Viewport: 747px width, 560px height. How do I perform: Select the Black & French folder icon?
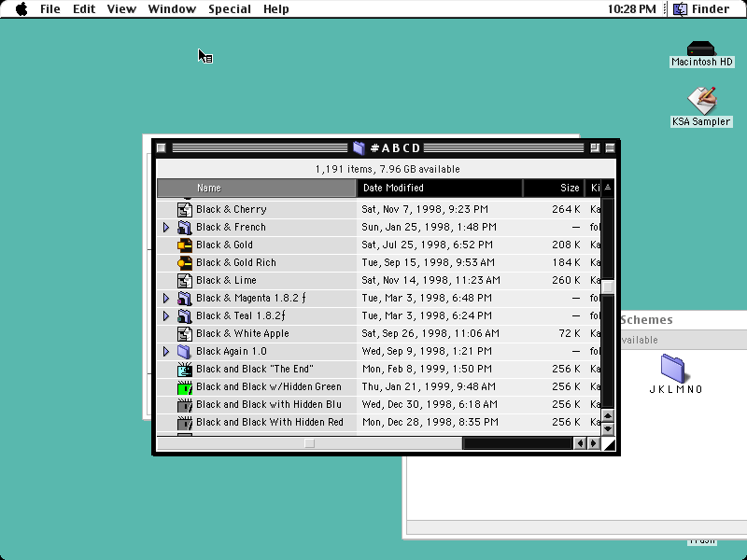(x=184, y=227)
